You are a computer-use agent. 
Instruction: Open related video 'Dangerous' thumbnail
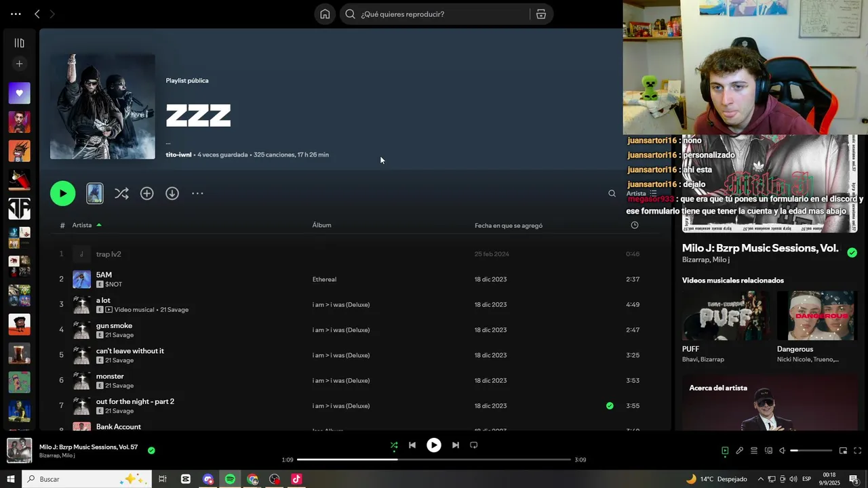[816, 316]
